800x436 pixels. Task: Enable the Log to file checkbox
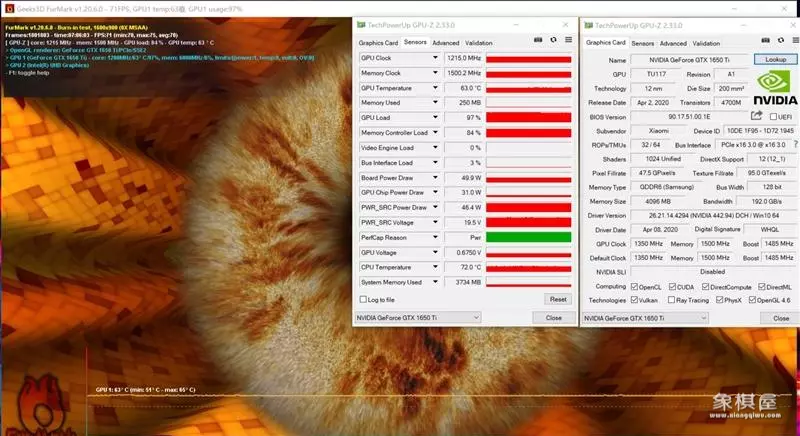tap(363, 299)
